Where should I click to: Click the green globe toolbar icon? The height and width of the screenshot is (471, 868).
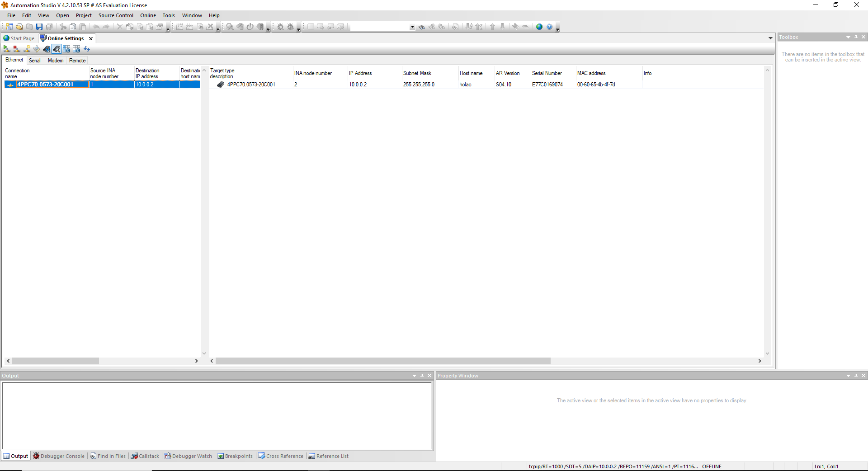coord(539,27)
